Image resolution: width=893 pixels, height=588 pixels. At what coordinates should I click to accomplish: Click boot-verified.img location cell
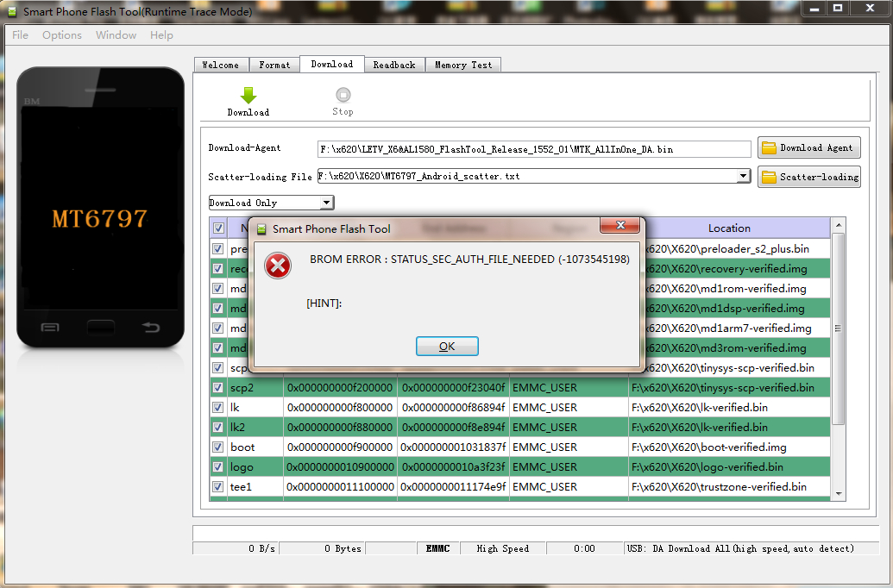(x=730, y=447)
